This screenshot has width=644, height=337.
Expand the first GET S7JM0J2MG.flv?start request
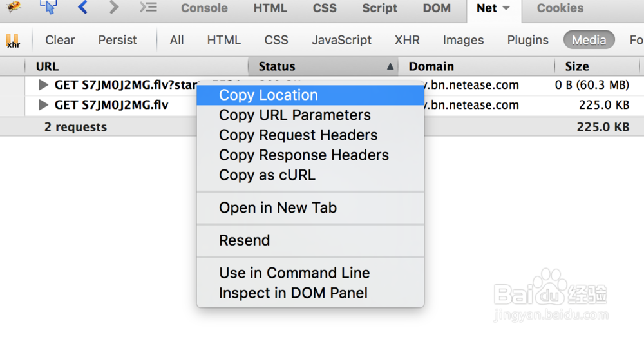pos(44,85)
